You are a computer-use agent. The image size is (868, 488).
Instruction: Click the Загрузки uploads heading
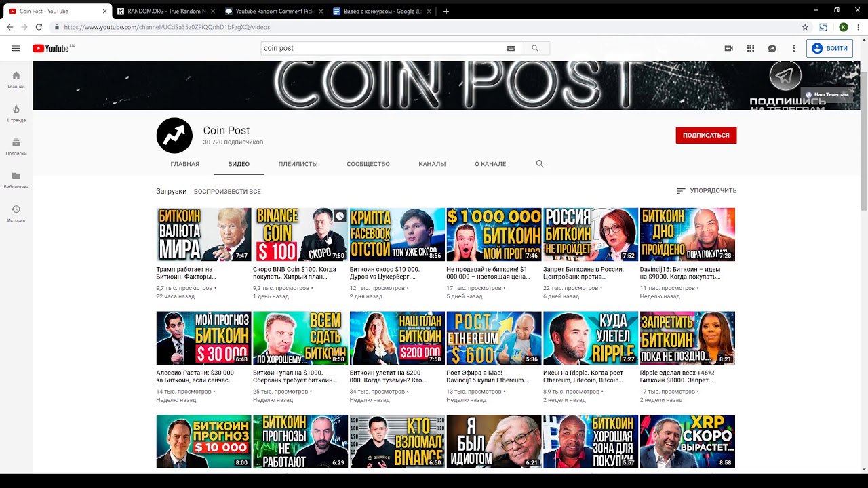click(x=171, y=191)
